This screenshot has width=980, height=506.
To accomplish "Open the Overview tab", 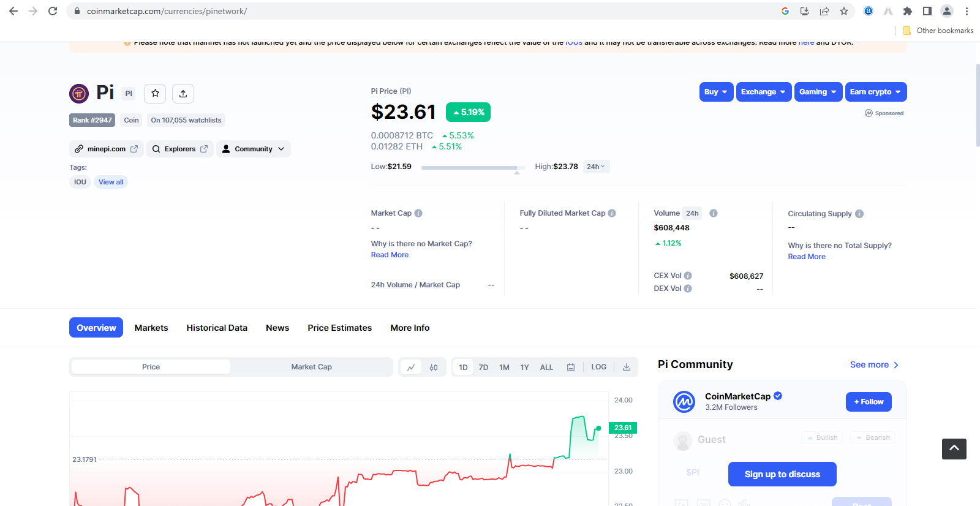I will [96, 328].
